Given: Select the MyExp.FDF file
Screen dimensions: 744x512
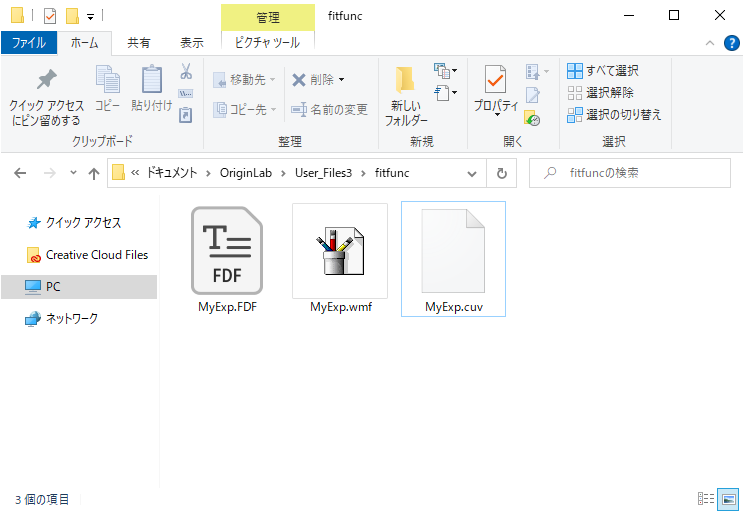Looking at the screenshot, I should [227, 259].
